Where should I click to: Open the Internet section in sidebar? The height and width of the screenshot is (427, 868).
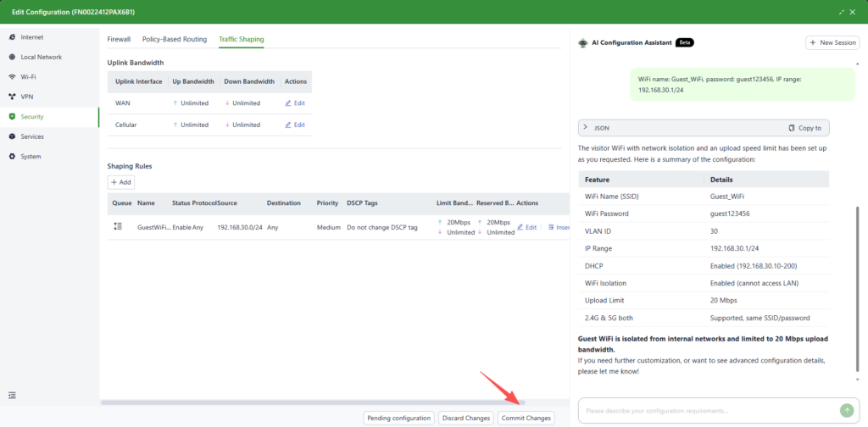tap(31, 37)
